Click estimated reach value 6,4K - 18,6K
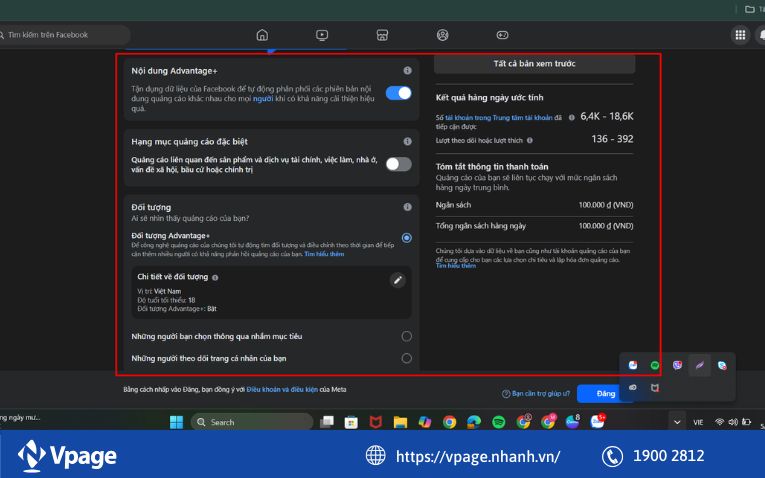The image size is (765, 478). tap(606, 116)
